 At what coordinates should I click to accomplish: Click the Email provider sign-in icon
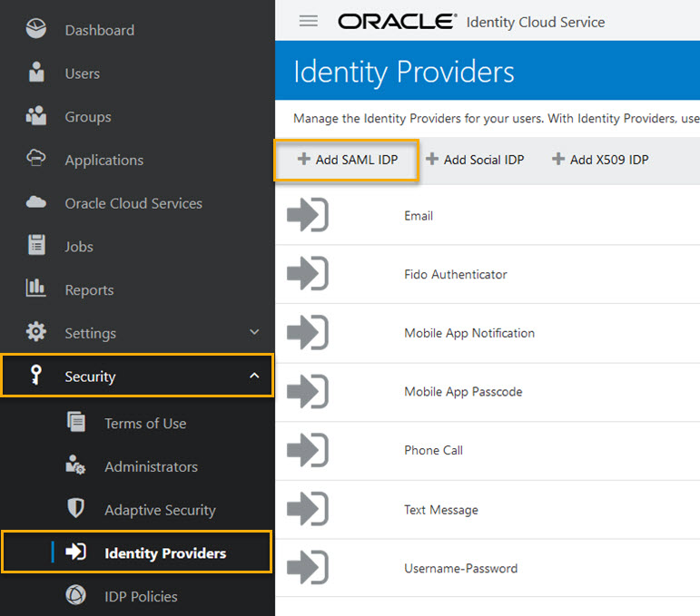coord(307,216)
